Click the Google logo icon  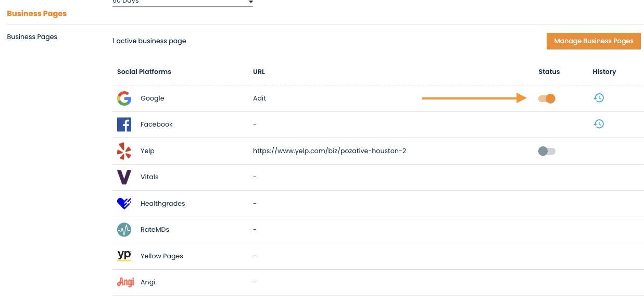[x=124, y=98]
